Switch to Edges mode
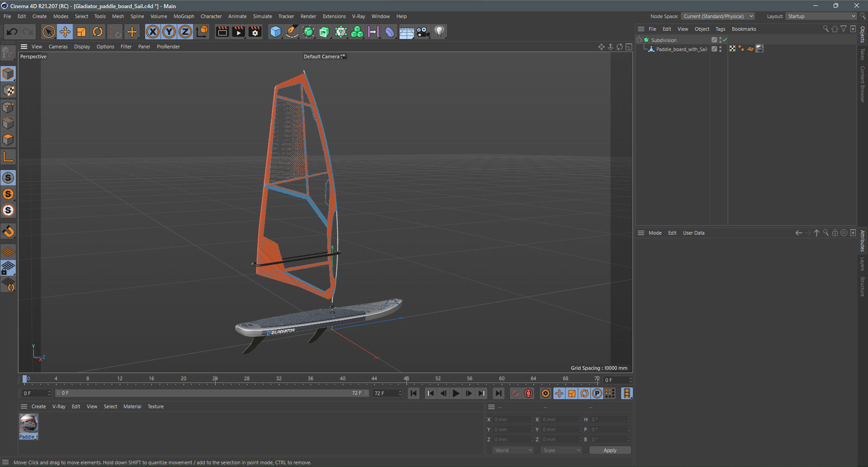Viewport: 868px width, 467px height. pos(8,123)
